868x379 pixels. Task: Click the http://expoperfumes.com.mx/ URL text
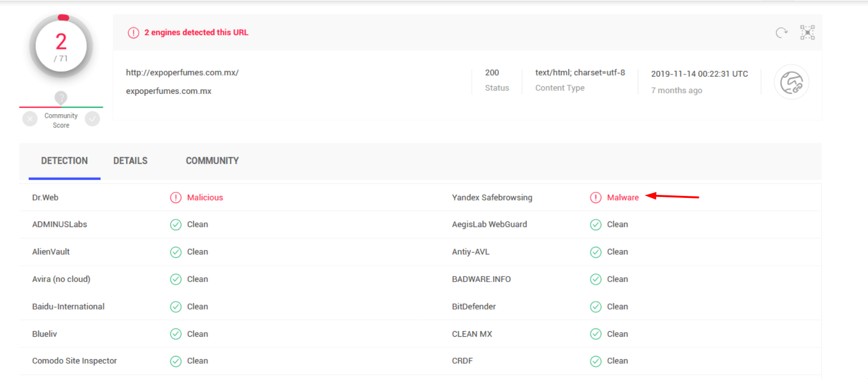pos(182,72)
